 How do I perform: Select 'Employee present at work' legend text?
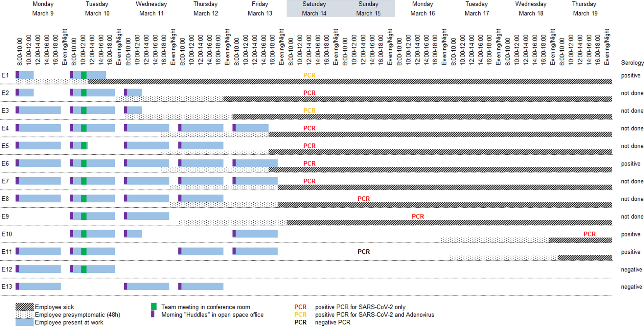coord(69,322)
